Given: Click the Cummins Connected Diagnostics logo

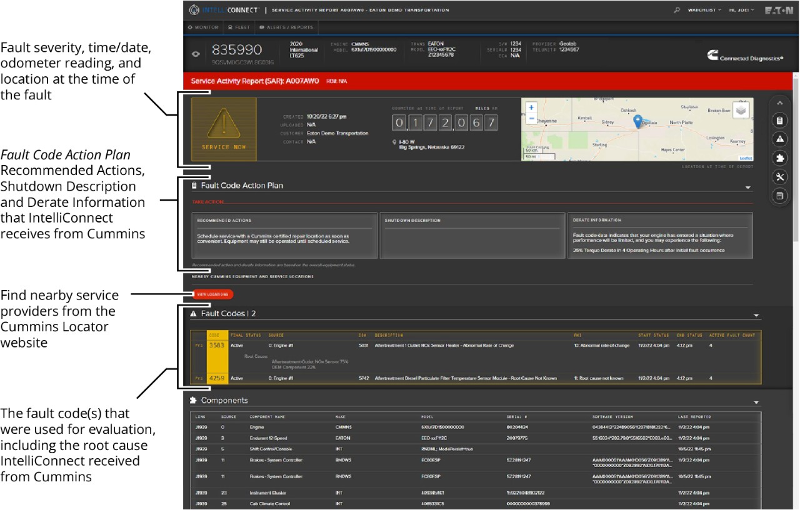Looking at the screenshot, I should tap(745, 56).
